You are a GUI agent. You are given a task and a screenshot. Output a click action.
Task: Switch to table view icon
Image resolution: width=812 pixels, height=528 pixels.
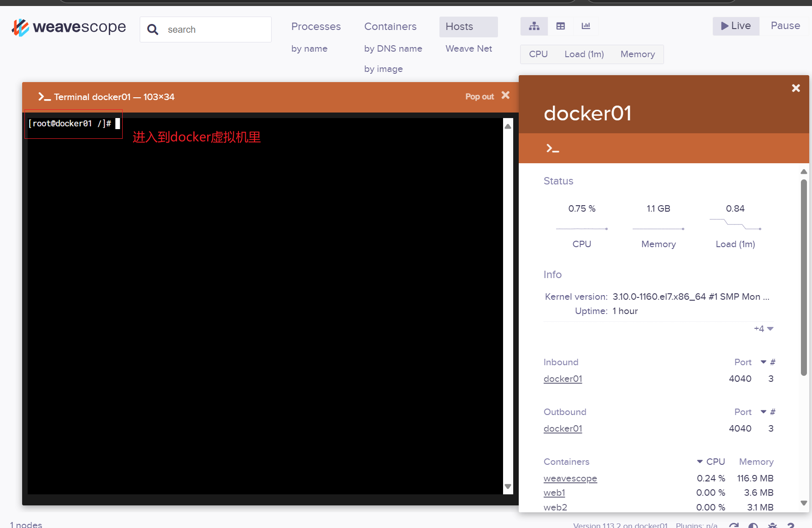pyautogui.click(x=560, y=26)
